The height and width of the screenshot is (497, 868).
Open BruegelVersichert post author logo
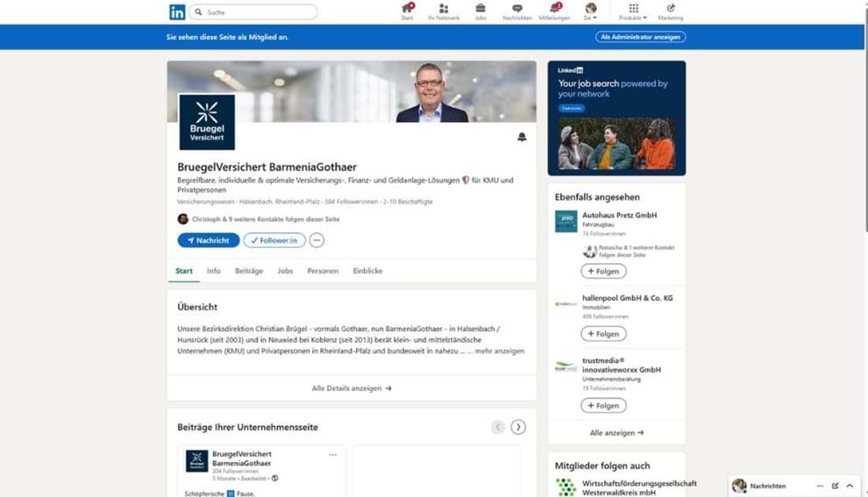[x=196, y=460]
